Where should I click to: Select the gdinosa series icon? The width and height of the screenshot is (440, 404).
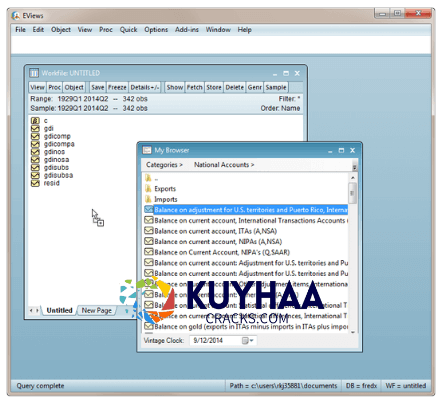(35, 160)
